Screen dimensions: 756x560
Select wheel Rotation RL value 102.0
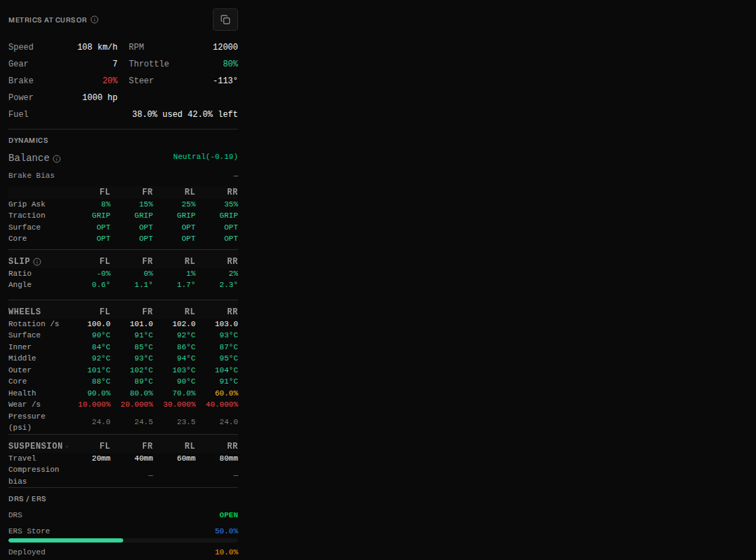pyautogui.click(x=183, y=324)
